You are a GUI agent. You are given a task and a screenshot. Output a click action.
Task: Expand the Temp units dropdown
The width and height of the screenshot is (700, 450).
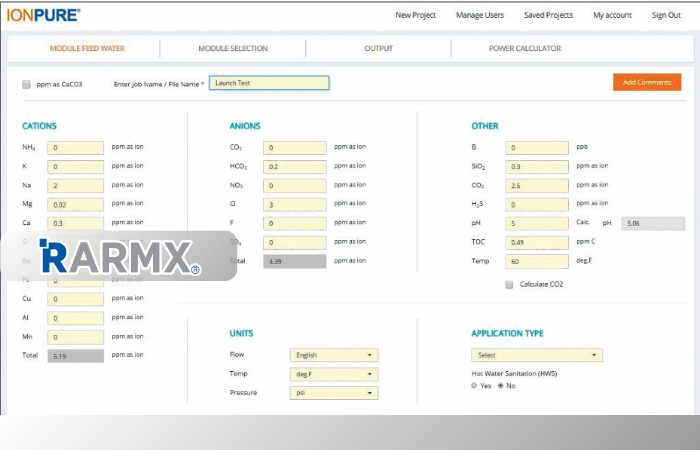(333, 374)
